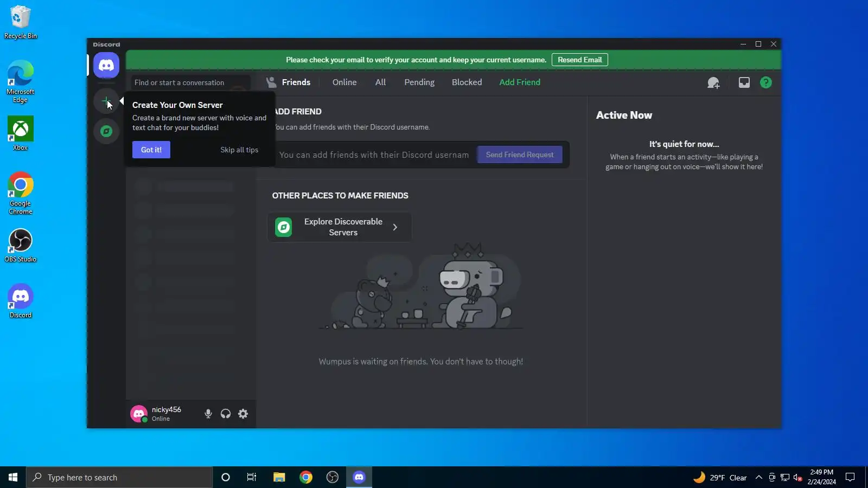The image size is (868, 488).
Task: Click the Send Friend Request button
Action: [520, 155]
